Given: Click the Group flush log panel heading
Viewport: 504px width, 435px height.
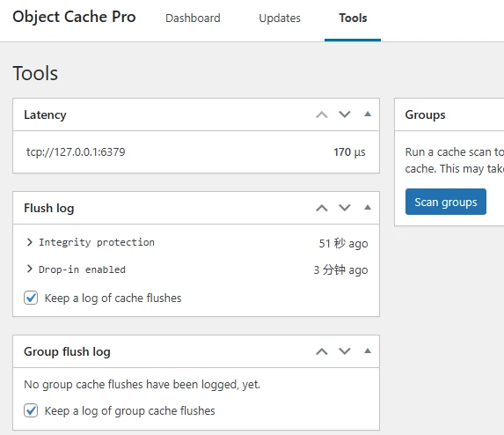Looking at the screenshot, I should pyautogui.click(x=67, y=351).
